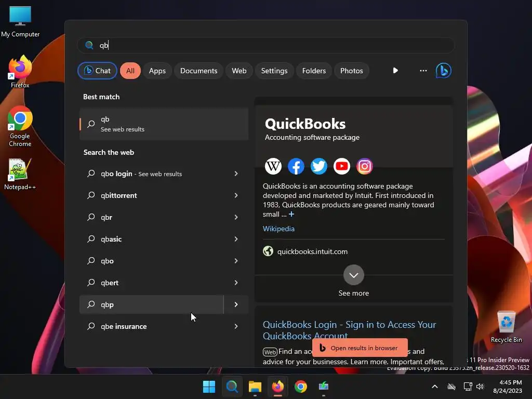Viewport: 532px width, 399px height.
Task: Expand the qbasic suggestion arrow
Action: pos(236,239)
